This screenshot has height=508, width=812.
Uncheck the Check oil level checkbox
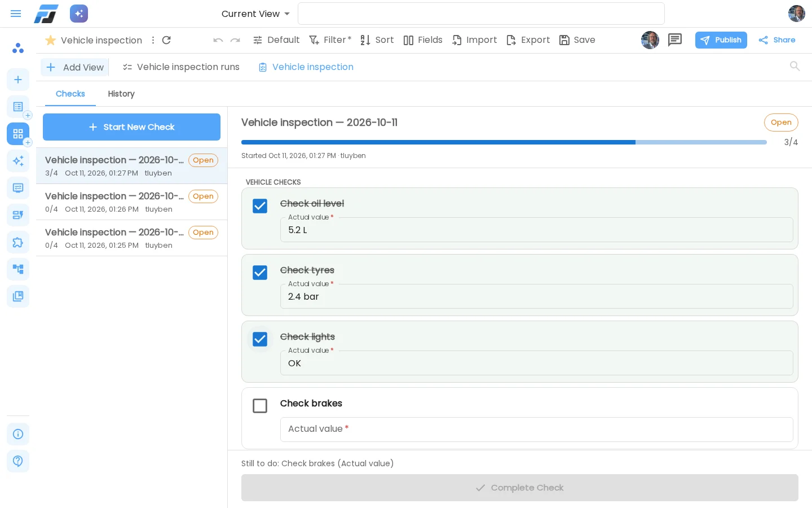[260, 206]
